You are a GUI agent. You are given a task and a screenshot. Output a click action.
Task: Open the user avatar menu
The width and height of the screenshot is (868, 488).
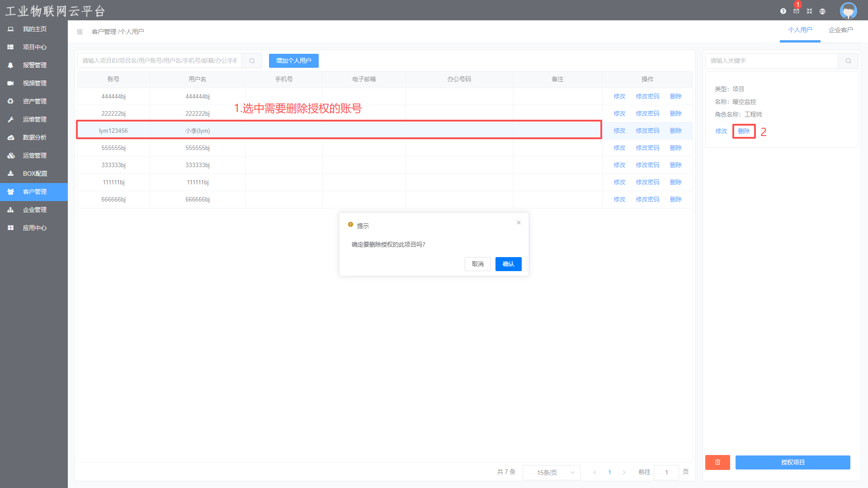pyautogui.click(x=848, y=10)
